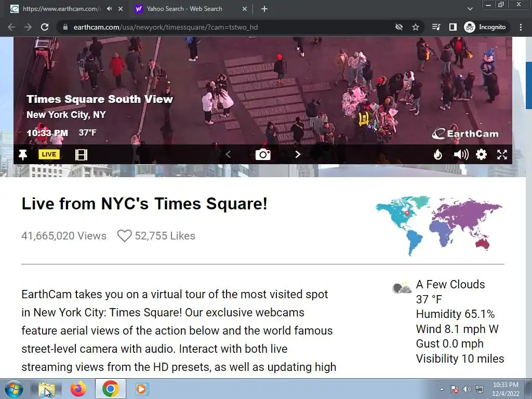Click the address bar URL

(x=166, y=27)
